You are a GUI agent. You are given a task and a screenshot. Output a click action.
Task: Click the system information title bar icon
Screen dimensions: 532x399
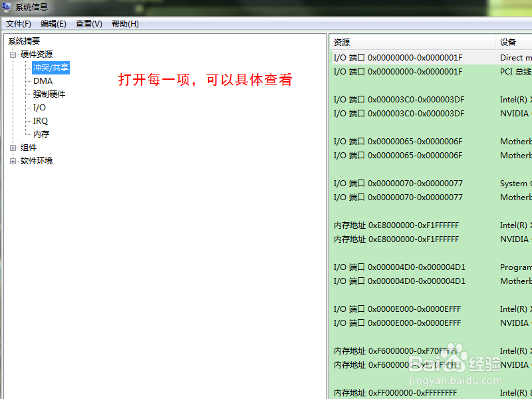(x=7, y=7)
